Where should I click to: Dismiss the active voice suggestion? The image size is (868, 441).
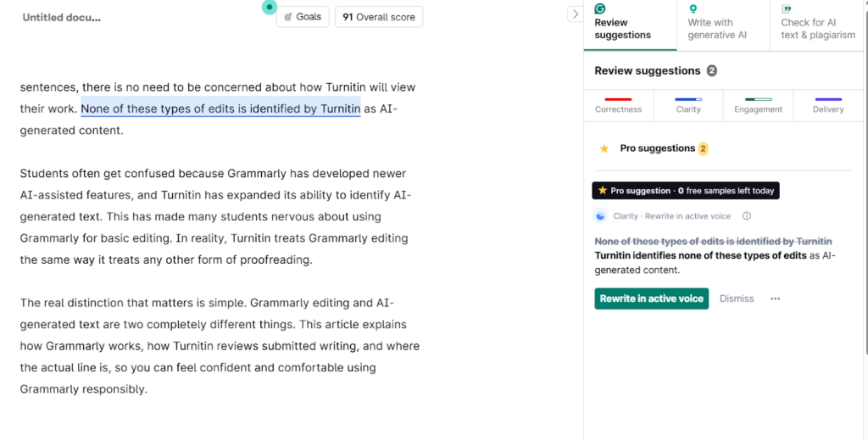tap(737, 299)
